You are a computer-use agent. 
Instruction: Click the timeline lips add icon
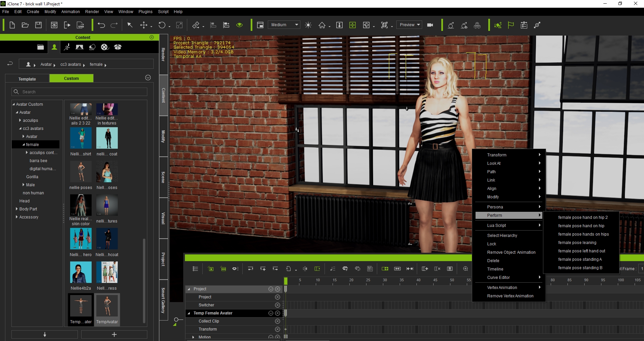[345, 269]
